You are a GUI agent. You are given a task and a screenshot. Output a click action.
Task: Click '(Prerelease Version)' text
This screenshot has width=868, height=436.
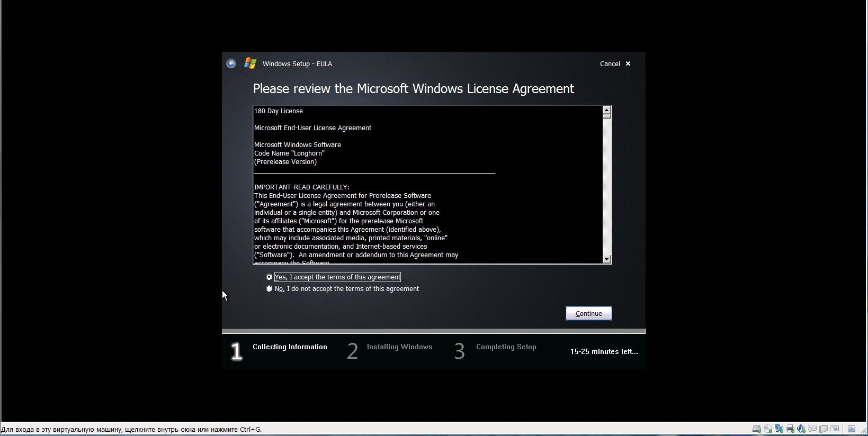285,162
